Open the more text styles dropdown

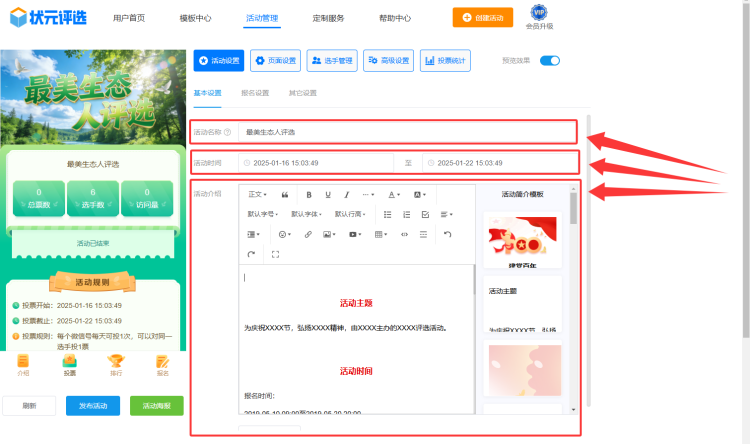[x=368, y=195]
